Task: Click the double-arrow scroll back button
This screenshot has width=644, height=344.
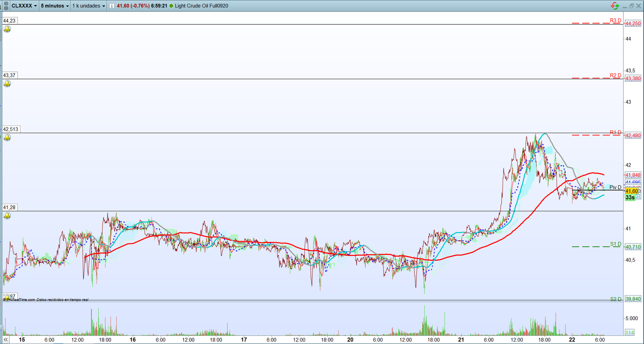Action: (x=6, y=340)
